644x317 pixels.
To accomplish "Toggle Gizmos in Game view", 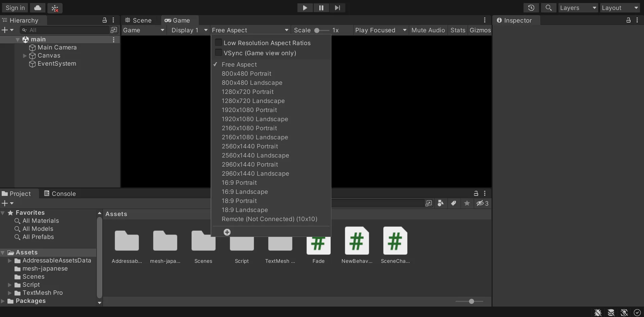I will pos(480,30).
